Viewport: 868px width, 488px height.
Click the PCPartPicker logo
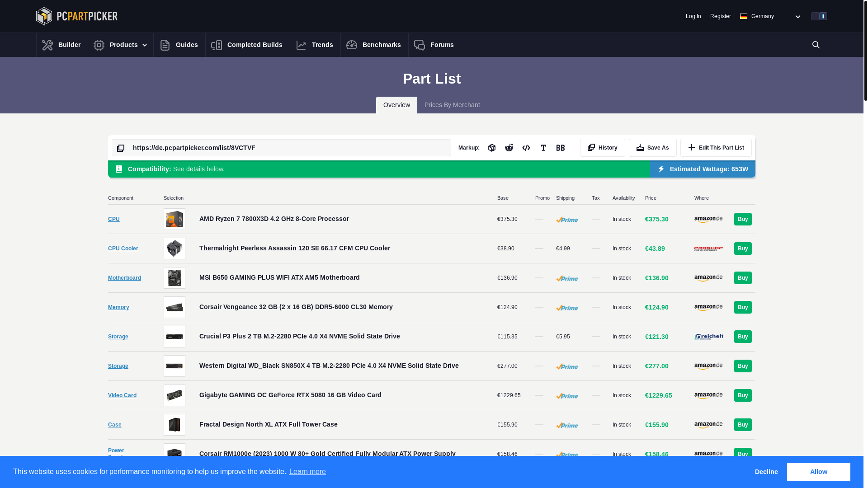77,16
